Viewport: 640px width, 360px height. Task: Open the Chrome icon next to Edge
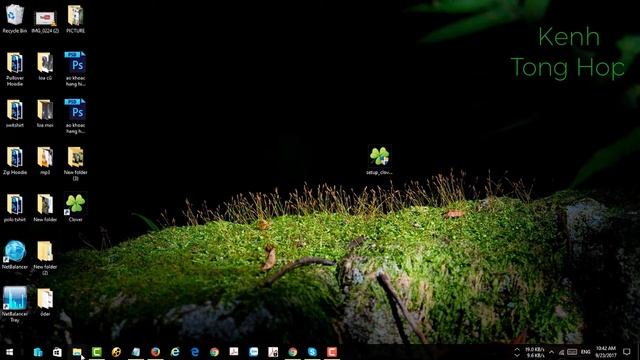click(x=214, y=352)
